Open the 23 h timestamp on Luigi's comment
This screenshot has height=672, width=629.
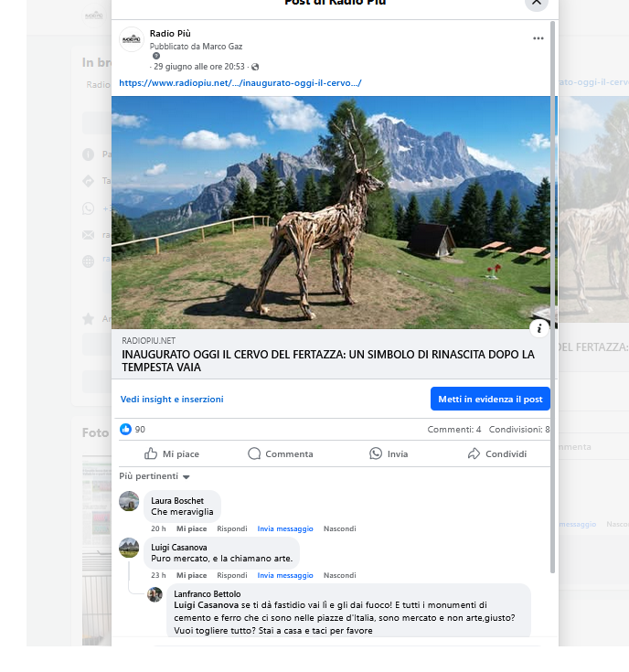pyautogui.click(x=158, y=576)
